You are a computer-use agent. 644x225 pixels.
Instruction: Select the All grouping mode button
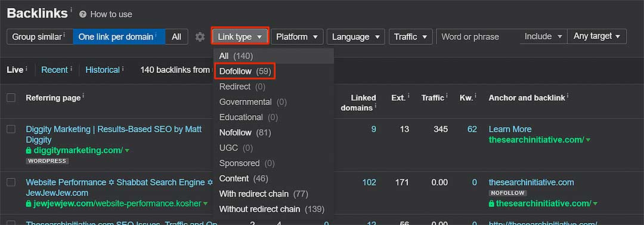point(177,36)
